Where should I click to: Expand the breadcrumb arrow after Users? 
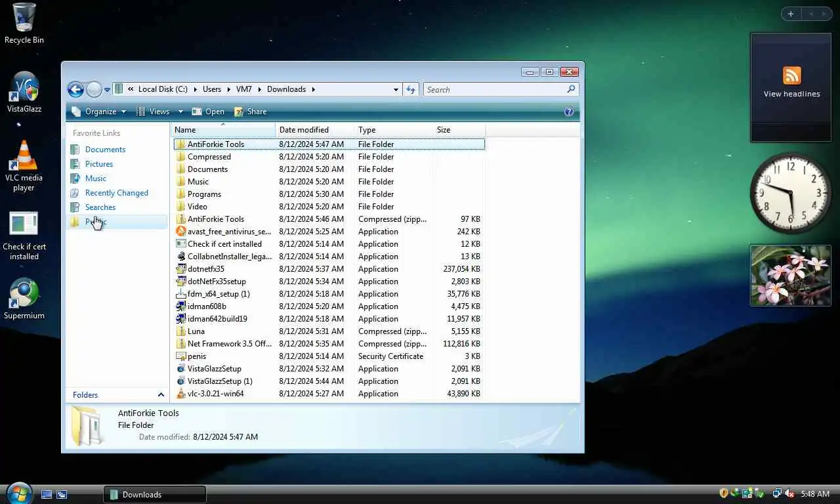[228, 89]
